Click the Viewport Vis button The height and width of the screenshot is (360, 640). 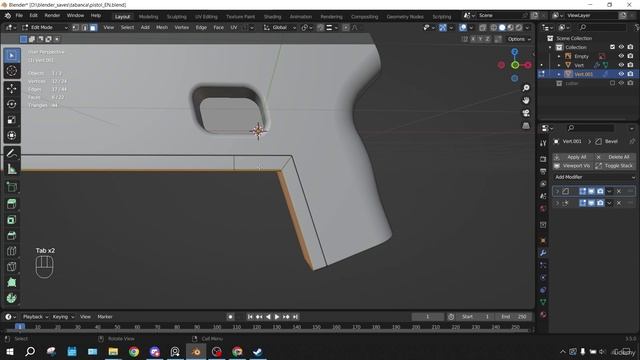pos(572,166)
